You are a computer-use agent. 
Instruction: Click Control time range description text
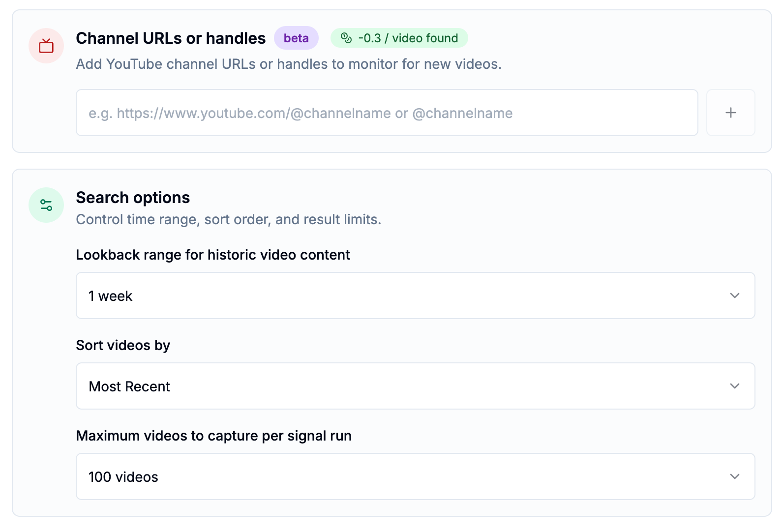[x=229, y=219]
